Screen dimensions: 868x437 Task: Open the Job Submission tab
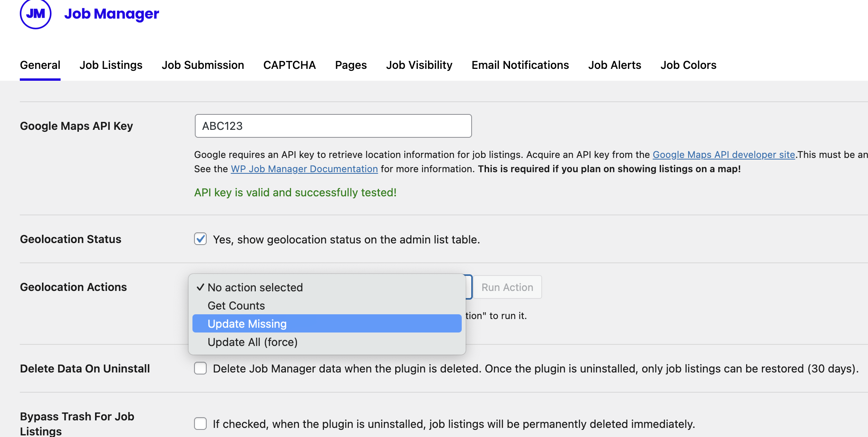point(203,65)
